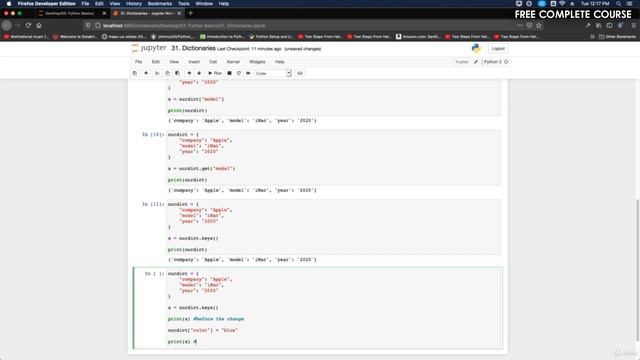Open the Jupyter Edit menu

click(156, 62)
